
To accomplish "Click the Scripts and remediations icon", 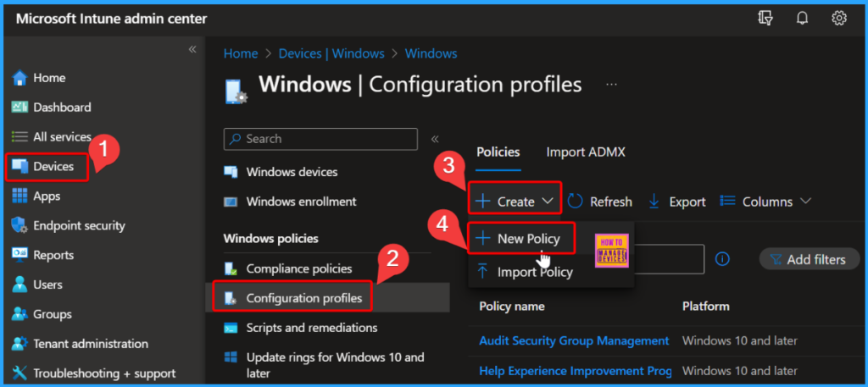I will click(231, 328).
